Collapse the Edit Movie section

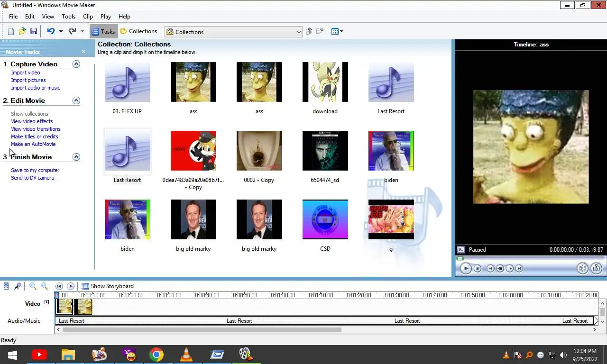click(76, 100)
